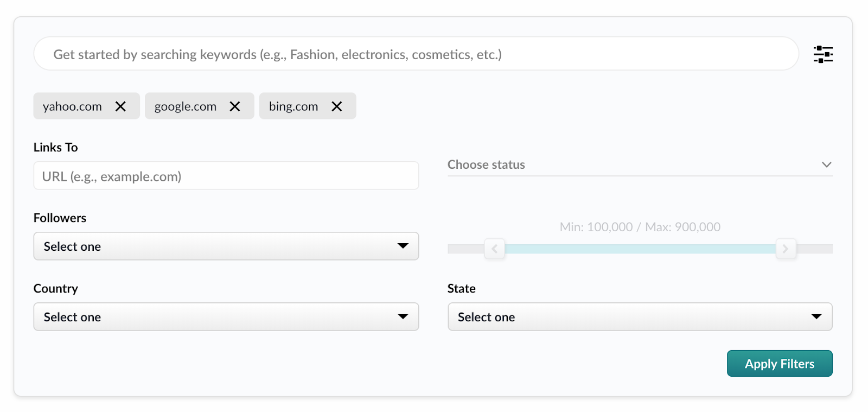Click the slider maximum handle
The width and height of the screenshot is (868, 412).
tap(786, 249)
